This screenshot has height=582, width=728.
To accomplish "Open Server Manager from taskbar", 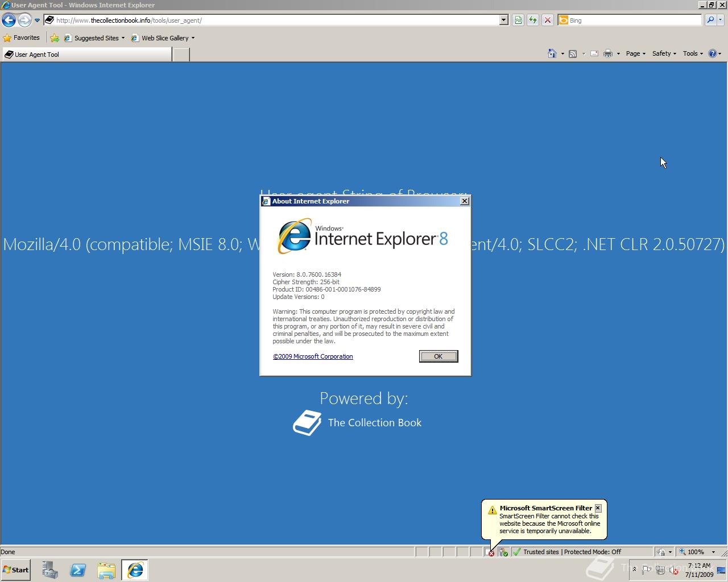I will (x=49, y=570).
